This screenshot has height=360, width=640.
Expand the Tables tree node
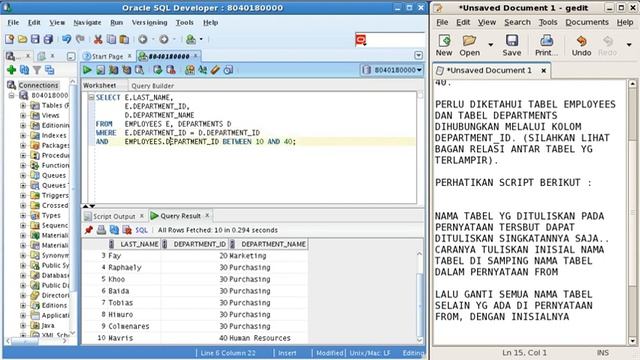pyautogui.click(x=23, y=105)
